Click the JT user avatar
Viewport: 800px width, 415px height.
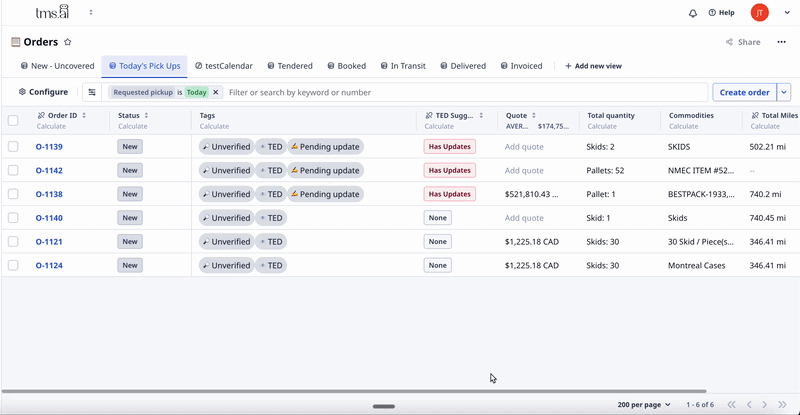coord(759,13)
